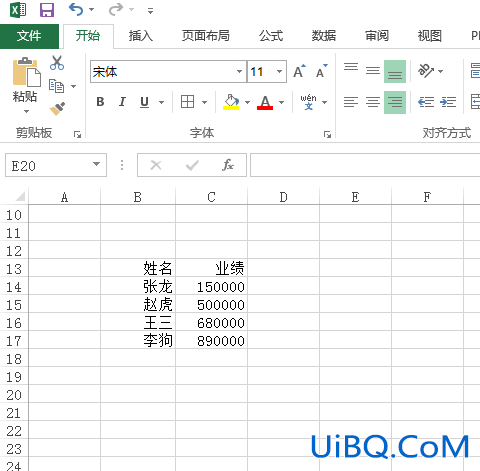The height and width of the screenshot is (471, 480).
Task: Click the Borders icon
Action: coord(187,102)
